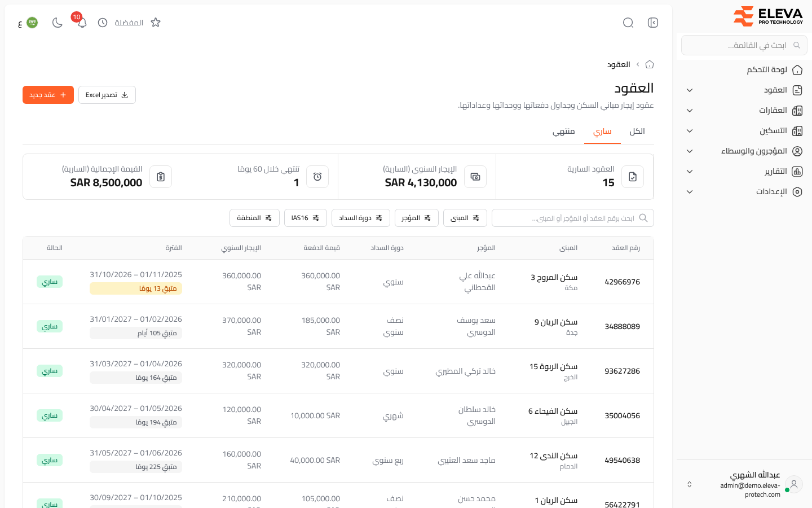The width and height of the screenshot is (812, 508).
Task: Expand the العقود sidebar menu chevron
Action: pos(690,90)
